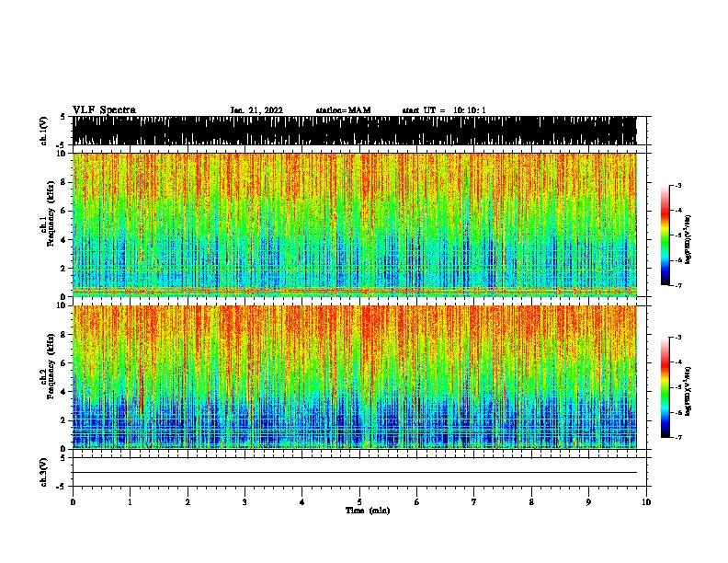Click time axis tick label "2"
The width and height of the screenshot is (728, 563).
[188, 502]
